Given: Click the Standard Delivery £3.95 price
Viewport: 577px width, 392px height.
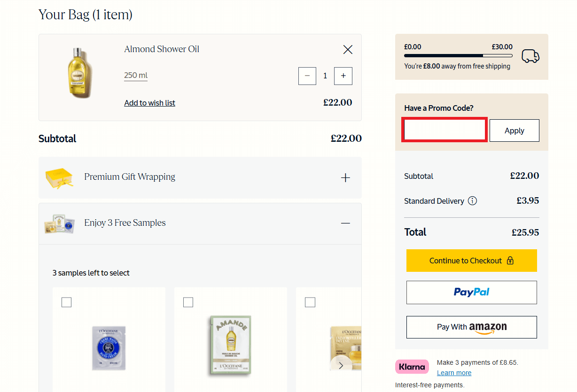Looking at the screenshot, I should click(x=528, y=200).
